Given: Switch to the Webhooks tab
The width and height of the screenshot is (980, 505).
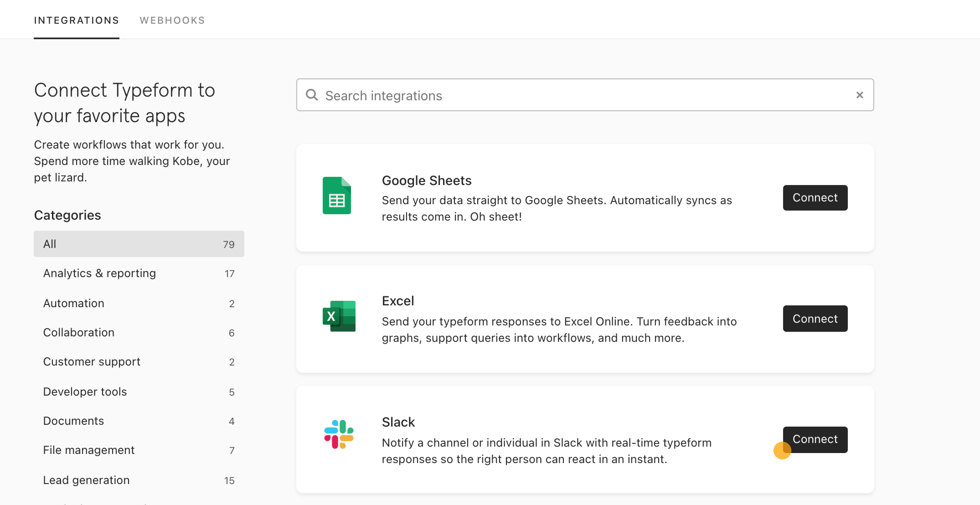Looking at the screenshot, I should coord(172,20).
